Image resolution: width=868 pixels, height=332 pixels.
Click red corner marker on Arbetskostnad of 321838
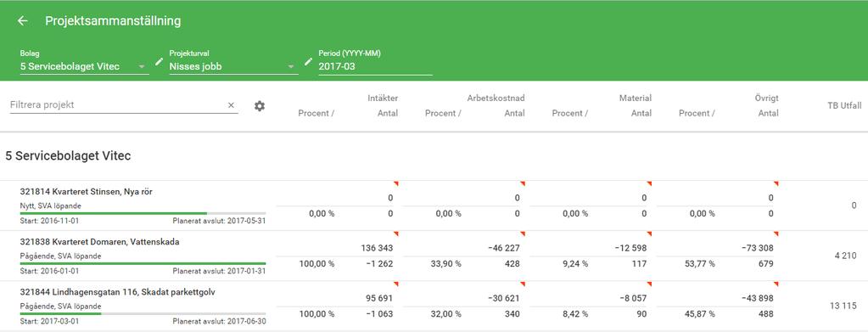pyautogui.click(x=523, y=234)
